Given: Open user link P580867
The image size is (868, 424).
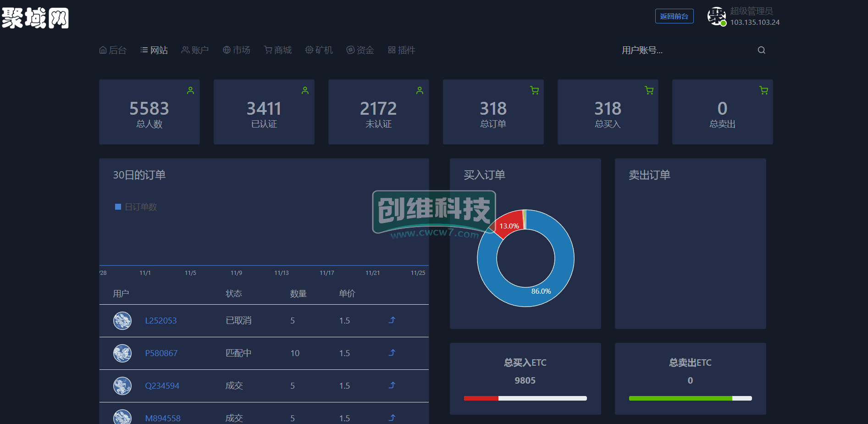Looking at the screenshot, I should [x=161, y=353].
